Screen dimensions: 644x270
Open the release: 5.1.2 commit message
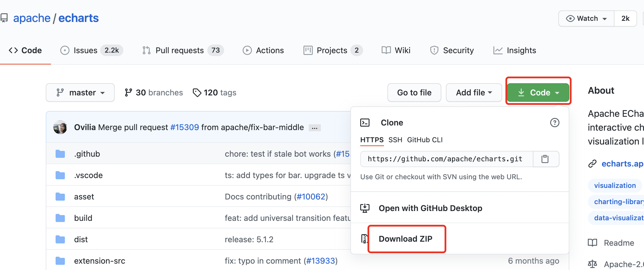point(249,239)
